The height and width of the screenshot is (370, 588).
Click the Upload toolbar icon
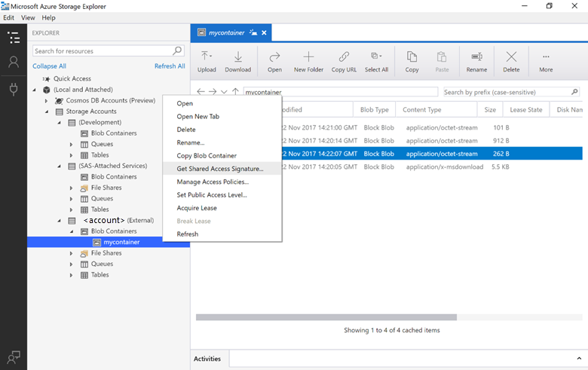click(x=207, y=60)
